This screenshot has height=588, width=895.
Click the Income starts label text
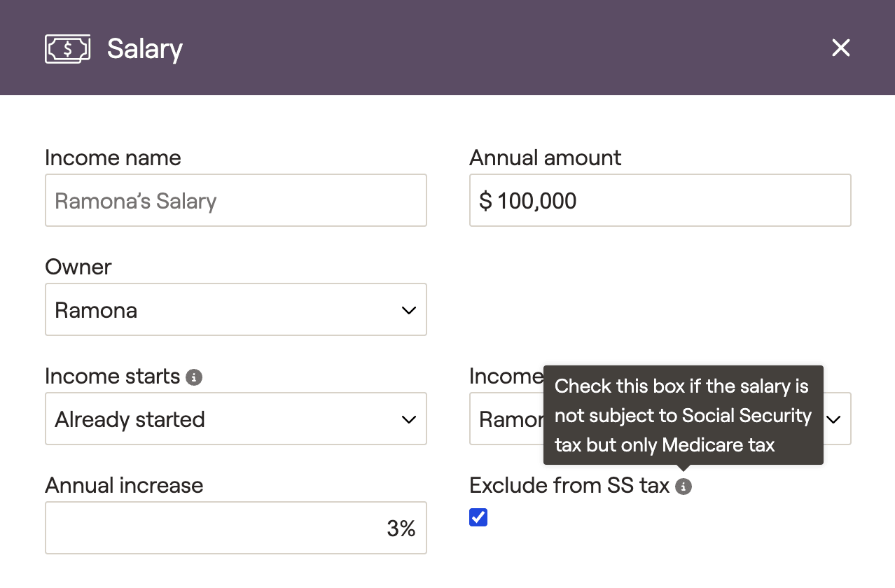[x=113, y=377]
